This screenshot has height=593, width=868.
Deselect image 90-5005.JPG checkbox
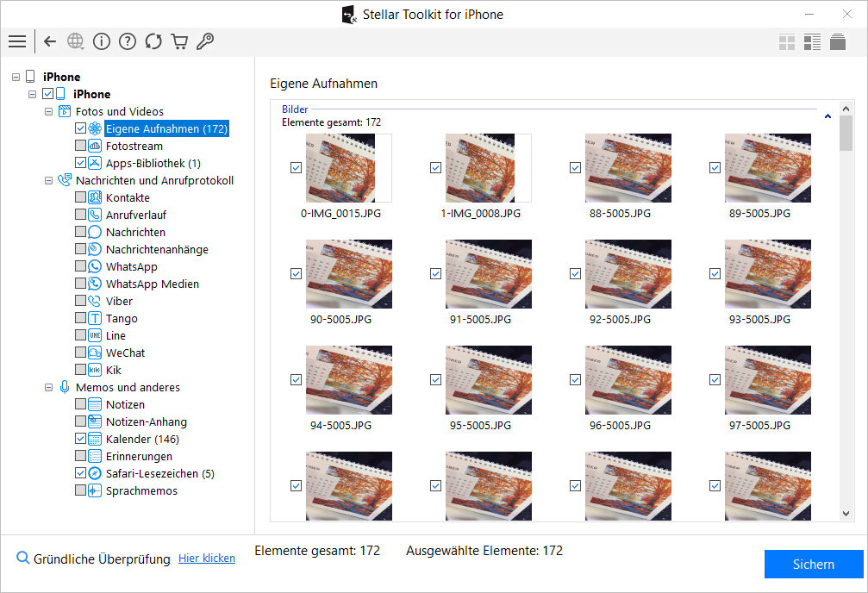point(296,274)
